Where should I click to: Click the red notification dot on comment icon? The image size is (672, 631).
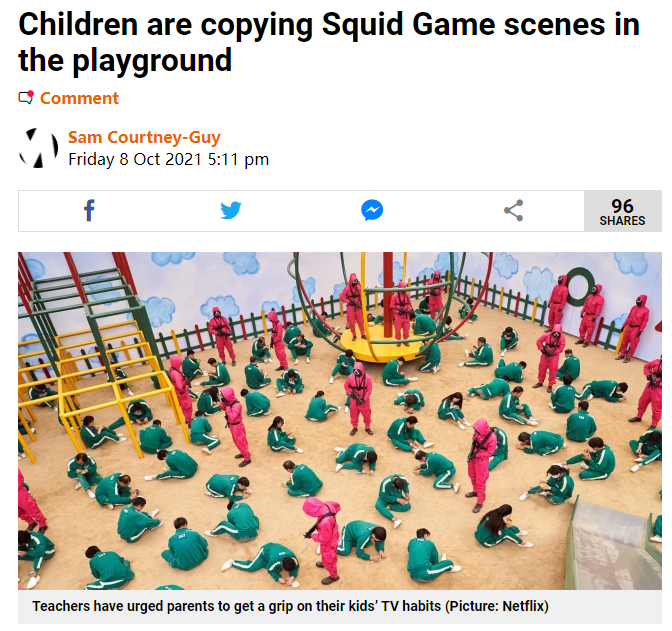[30, 94]
